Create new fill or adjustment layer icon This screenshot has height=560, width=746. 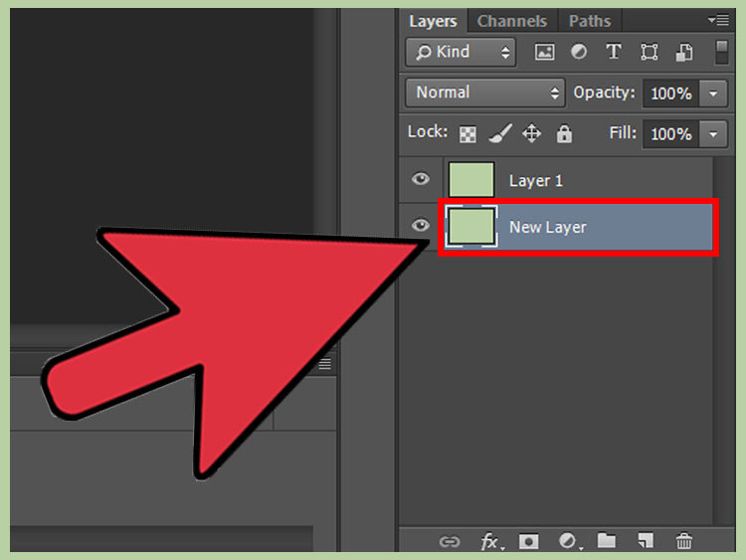pyautogui.click(x=569, y=541)
